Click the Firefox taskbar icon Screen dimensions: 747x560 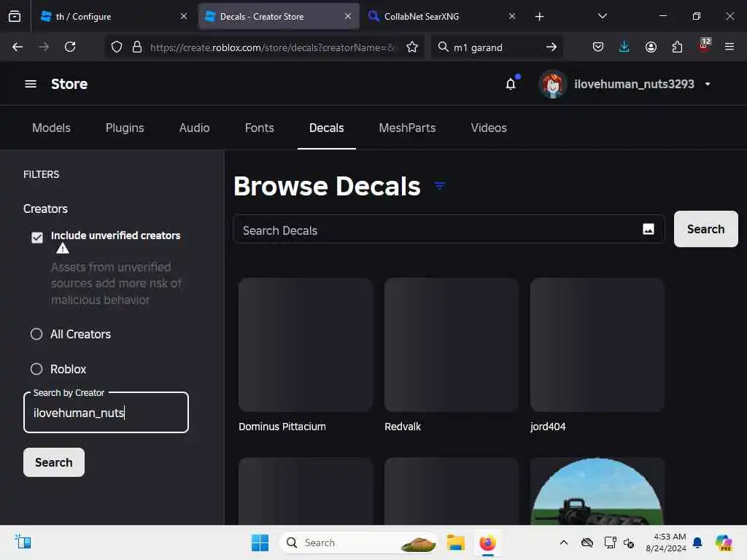point(487,542)
